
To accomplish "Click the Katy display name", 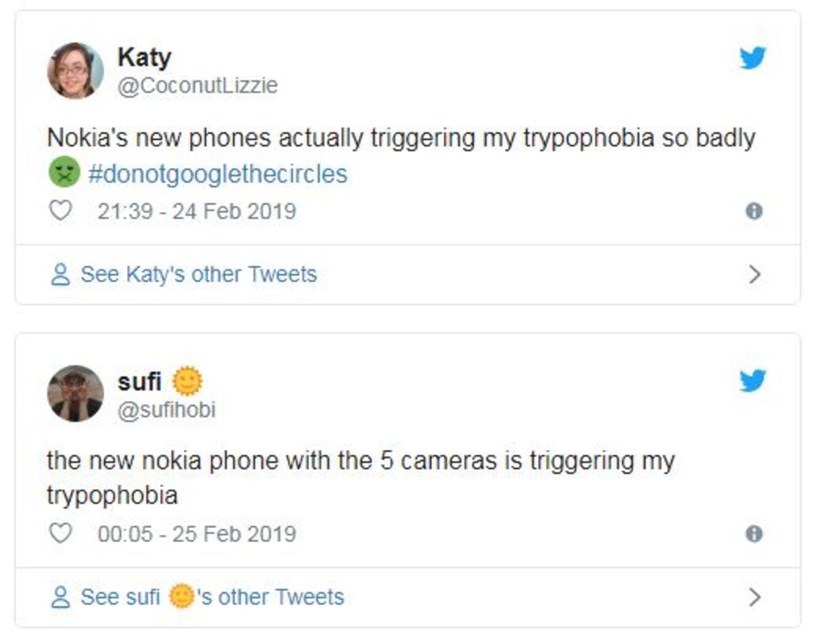I will pos(144,57).
